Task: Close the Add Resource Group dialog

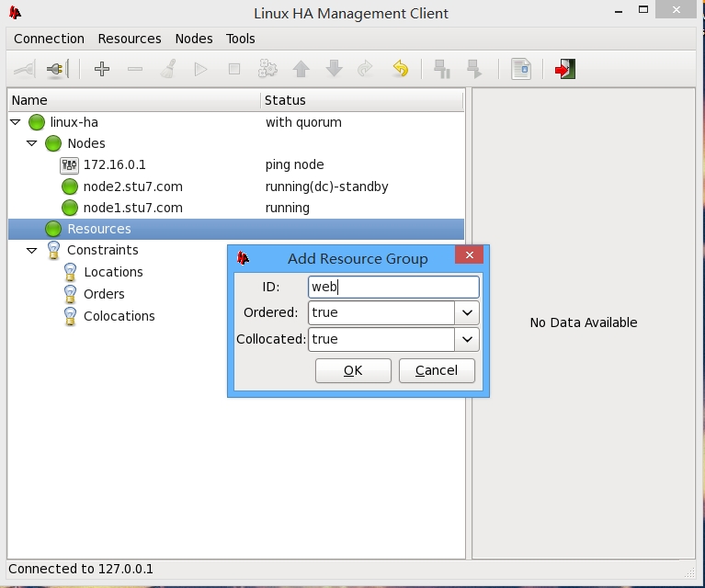Action: tap(469, 254)
